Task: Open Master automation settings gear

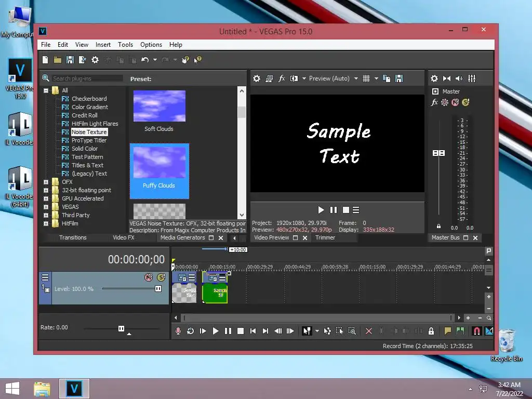Action: tap(445, 102)
